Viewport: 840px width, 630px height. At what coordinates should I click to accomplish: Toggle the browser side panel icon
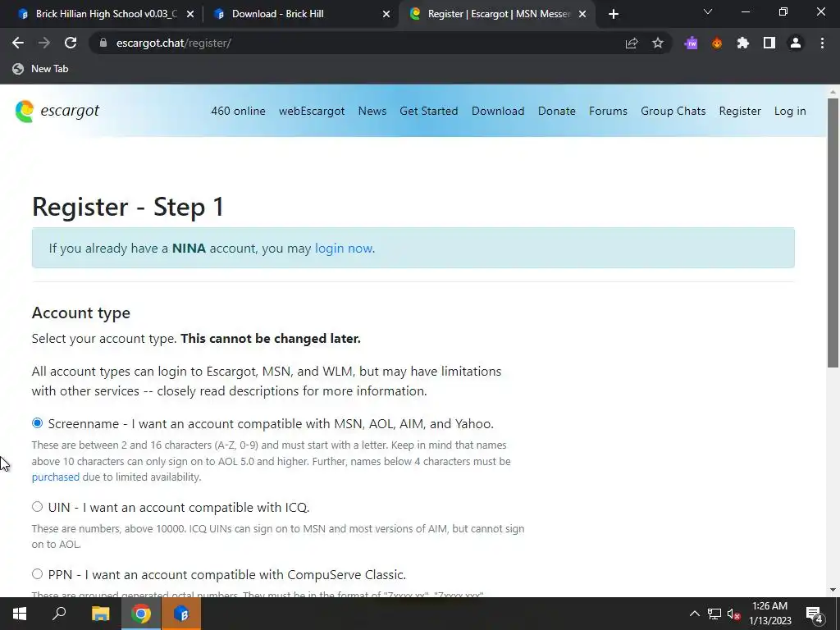click(769, 43)
